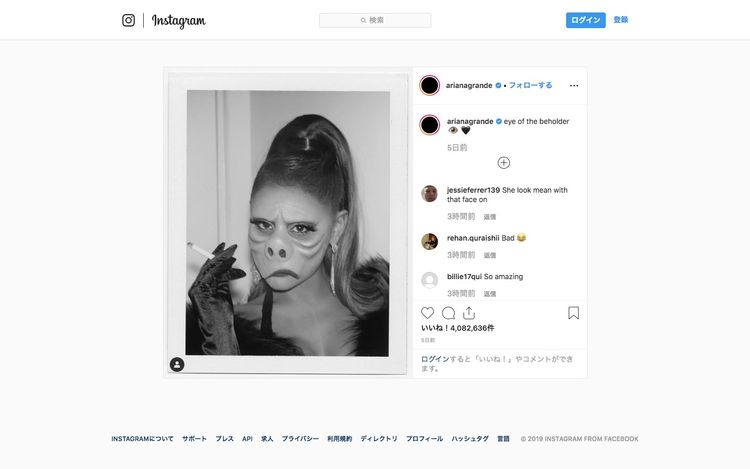Click the Ariana Grande post photo
The image size is (750, 469).
point(288,222)
